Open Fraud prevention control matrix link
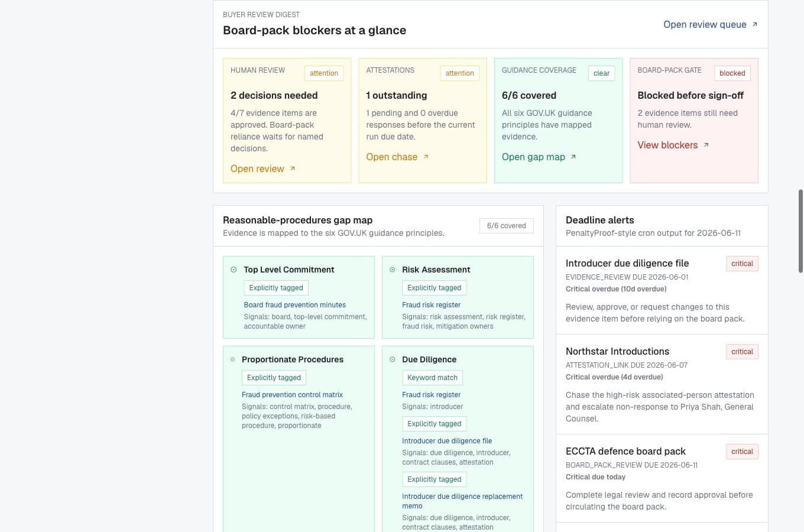 point(292,395)
